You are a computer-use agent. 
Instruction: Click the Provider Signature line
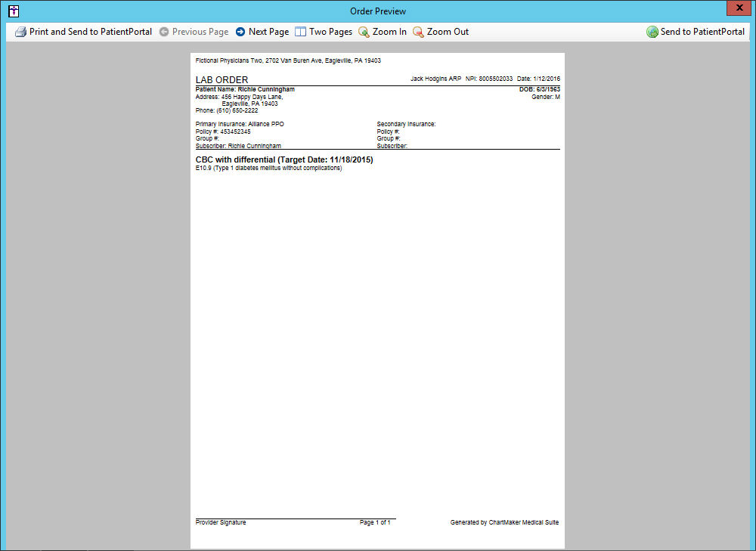pos(221,522)
